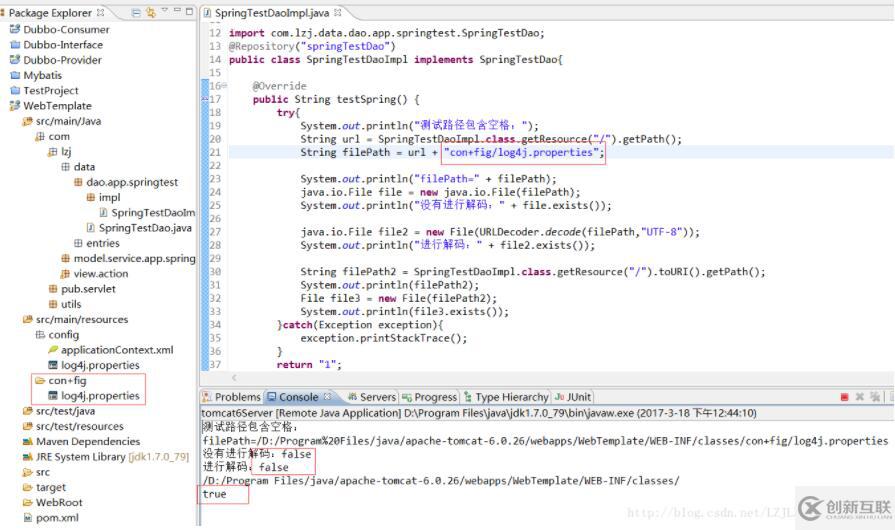Click Collapse All icon in Package Explorer
The height and width of the screenshot is (530, 895).
point(136,13)
